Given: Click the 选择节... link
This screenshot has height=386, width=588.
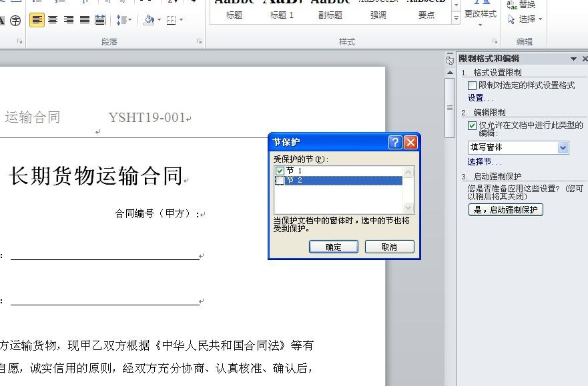Looking at the screenshot, I should 484,162.
